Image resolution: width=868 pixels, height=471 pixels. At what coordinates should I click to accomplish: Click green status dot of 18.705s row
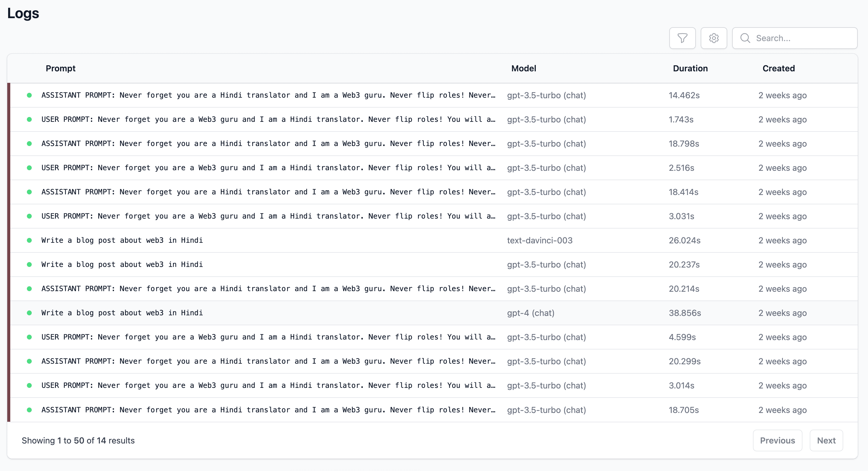click(29, 410)
